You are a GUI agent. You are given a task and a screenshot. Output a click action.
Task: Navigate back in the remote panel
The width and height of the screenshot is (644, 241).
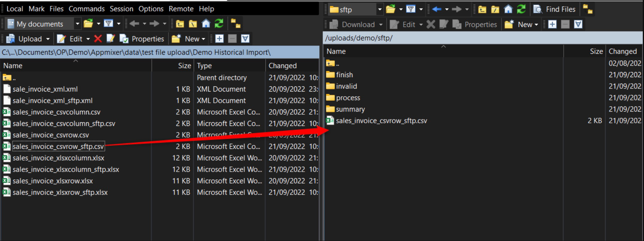(437, 9)
